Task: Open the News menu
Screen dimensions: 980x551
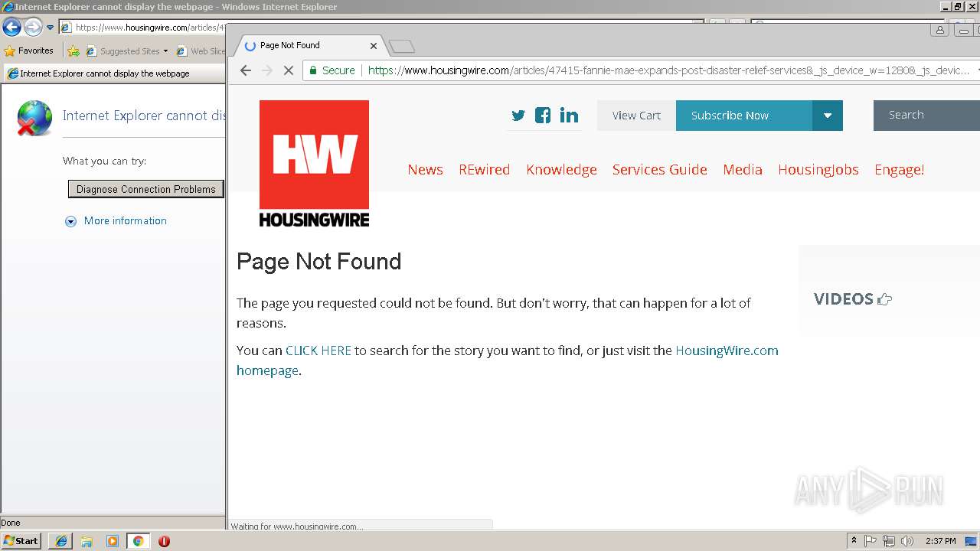Action: coord(425,170)
